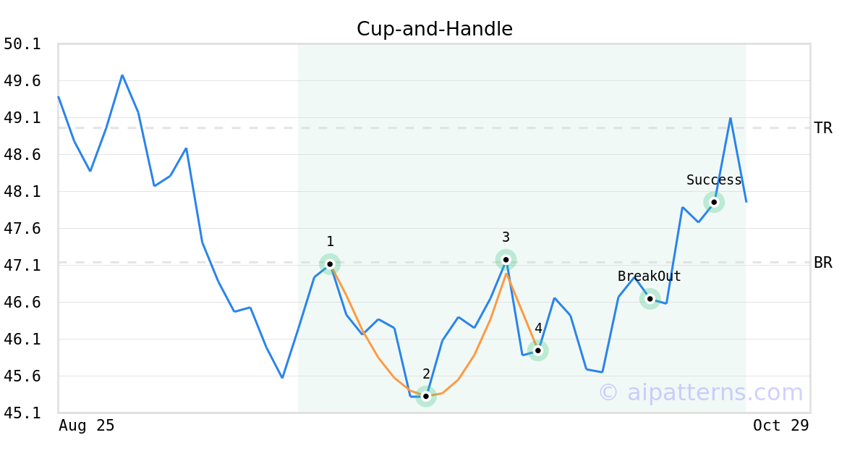Click the BR line label
868x456 pixels.
click(x=823, y=263)
